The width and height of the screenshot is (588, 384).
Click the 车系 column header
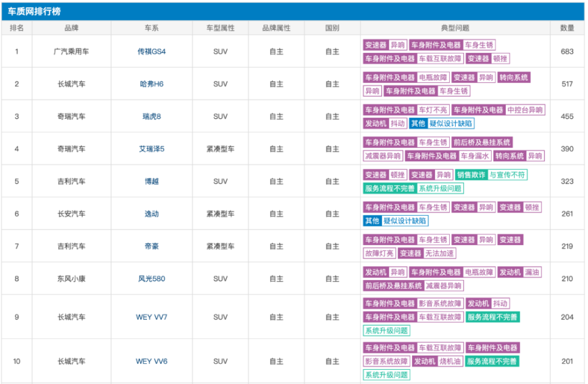pyautogui.click(x=152, y=28)
